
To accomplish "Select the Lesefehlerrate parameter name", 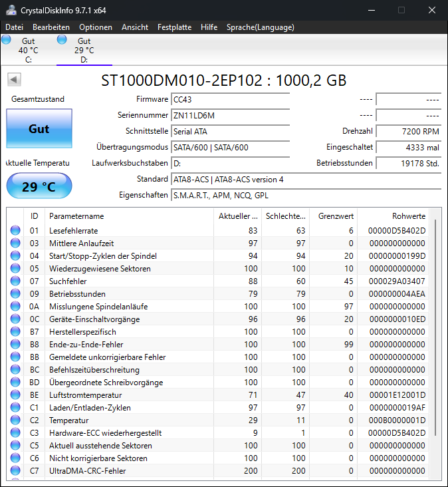I will [x=74, y=231].
